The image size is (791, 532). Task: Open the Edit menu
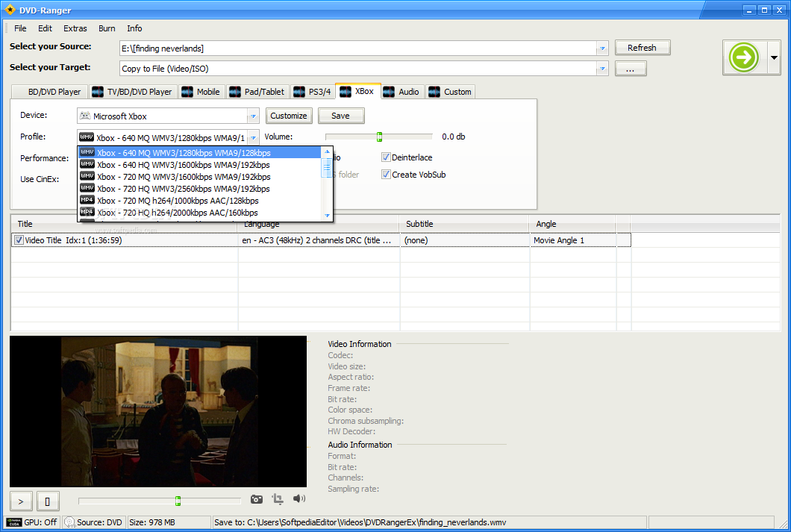click(45, 28)
